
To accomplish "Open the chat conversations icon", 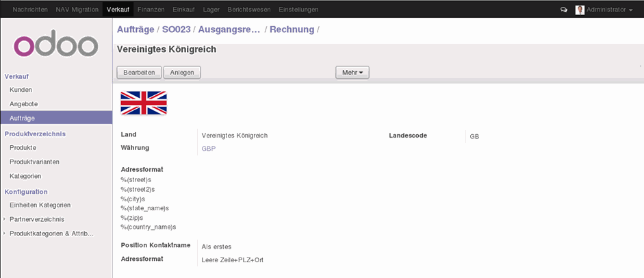I will pyautogui.click(x=564, y=10).
